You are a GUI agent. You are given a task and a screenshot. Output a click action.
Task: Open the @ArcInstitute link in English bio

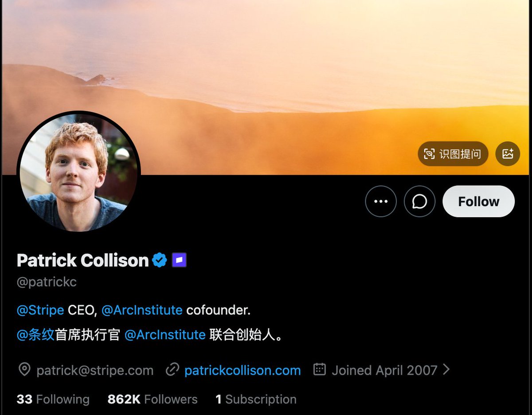pos(142,310)
